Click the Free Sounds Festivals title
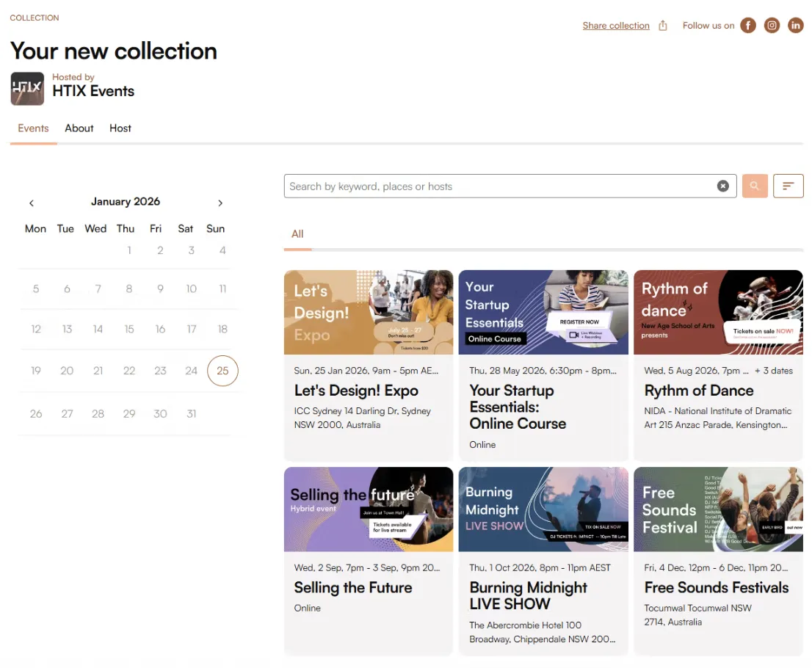This screenshot has width=812, height=668. click(x=717, y=588)
